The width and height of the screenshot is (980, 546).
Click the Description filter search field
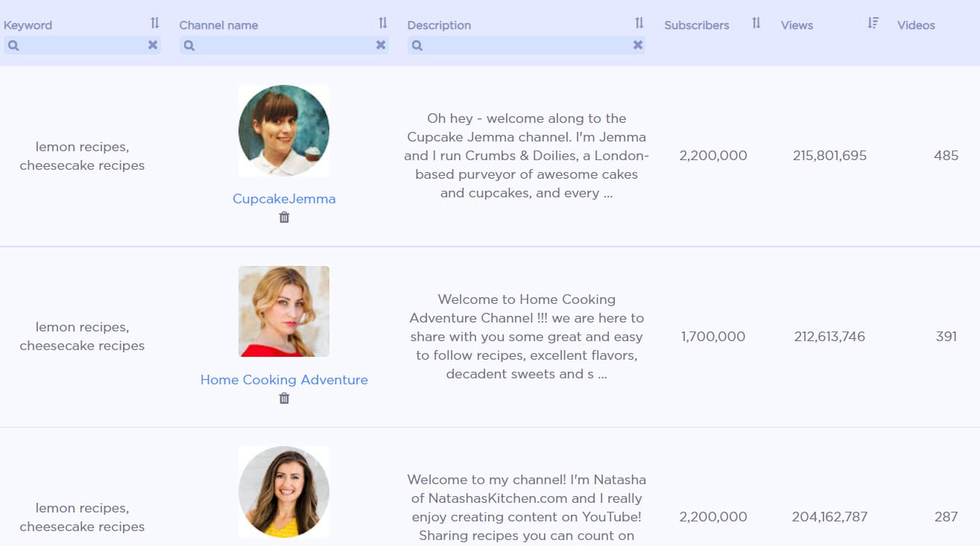(526, 45)
